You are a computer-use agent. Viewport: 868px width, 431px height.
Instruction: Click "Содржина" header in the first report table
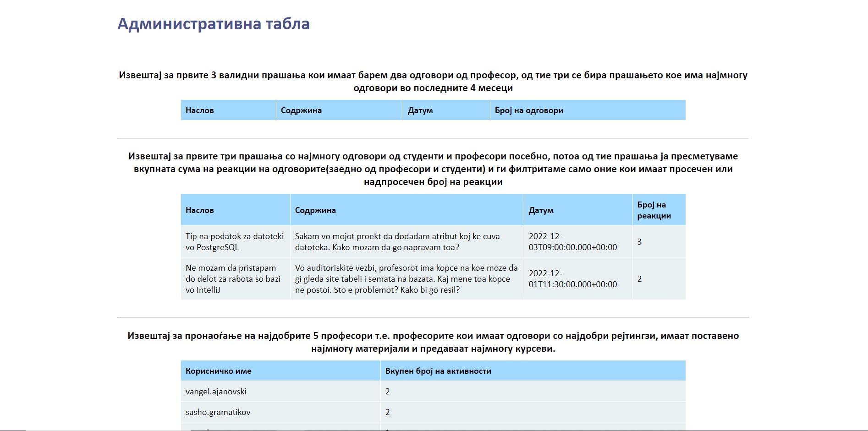(x=301, y=110)
